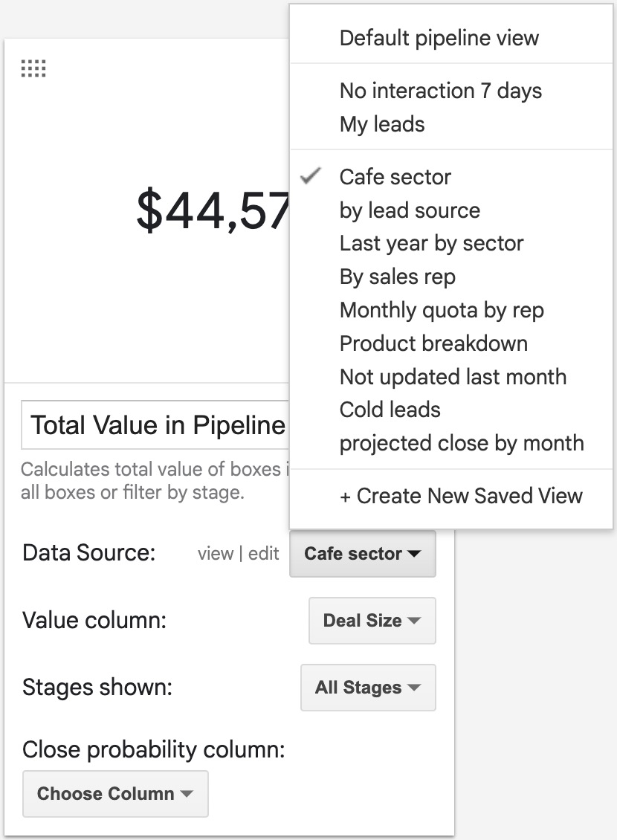This screenshot has height=840, width=617.
Task: Select projected close by month view
Action: pyautogui.click(x=461, y=443)
